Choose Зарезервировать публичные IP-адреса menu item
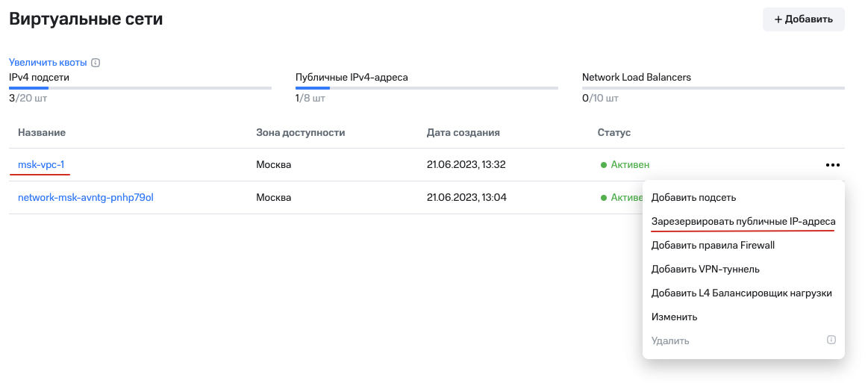The image size is (868, 383). (x=743, y=222)
